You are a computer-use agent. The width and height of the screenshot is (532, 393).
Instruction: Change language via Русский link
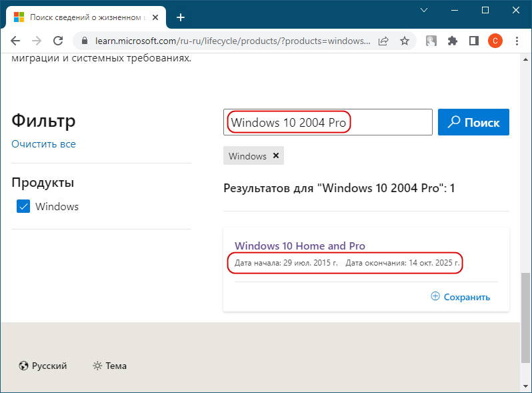pyautogui.click(x=43, y=366)
